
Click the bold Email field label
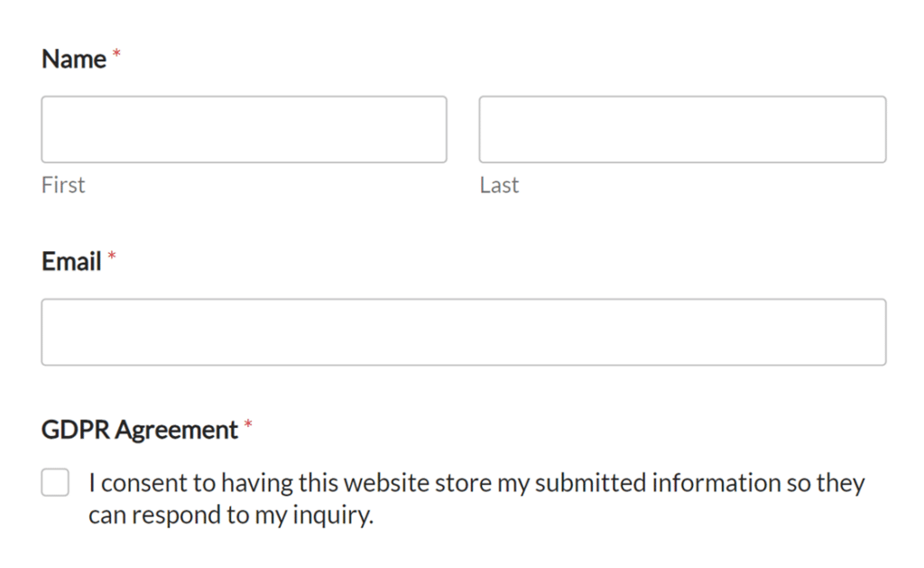pos(71,262)
